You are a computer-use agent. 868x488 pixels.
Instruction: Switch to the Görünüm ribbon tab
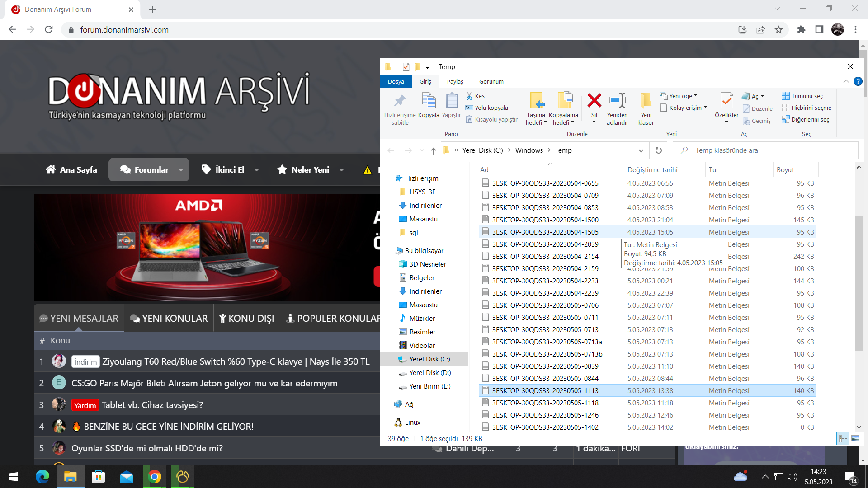pos(491,81)
